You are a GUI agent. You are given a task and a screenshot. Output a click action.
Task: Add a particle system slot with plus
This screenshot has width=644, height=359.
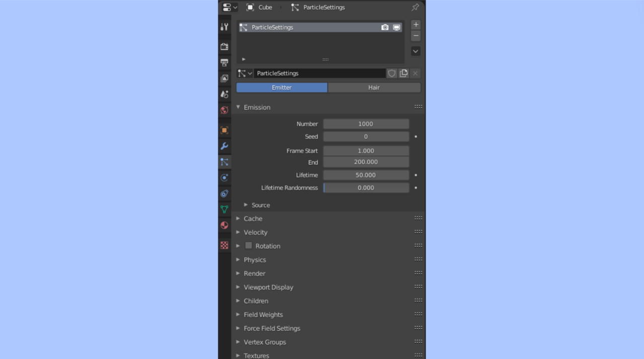[416, 25]
